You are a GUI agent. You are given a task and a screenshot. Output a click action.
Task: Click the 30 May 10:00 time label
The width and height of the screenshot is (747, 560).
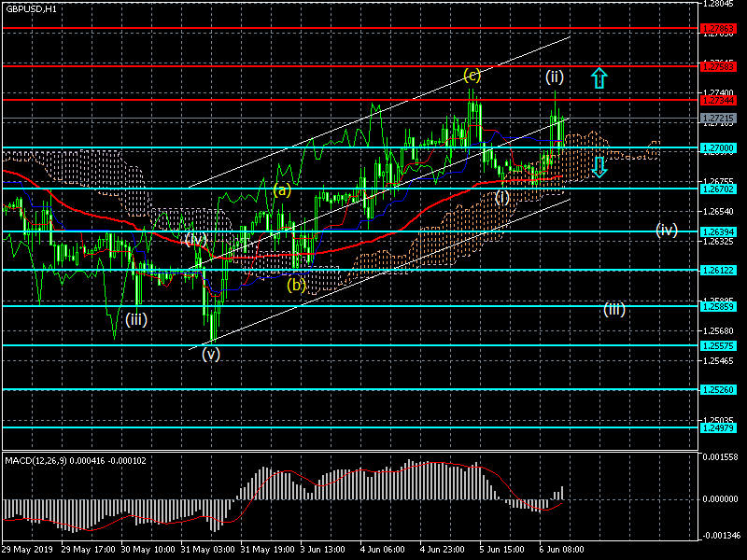coord(148,550)
